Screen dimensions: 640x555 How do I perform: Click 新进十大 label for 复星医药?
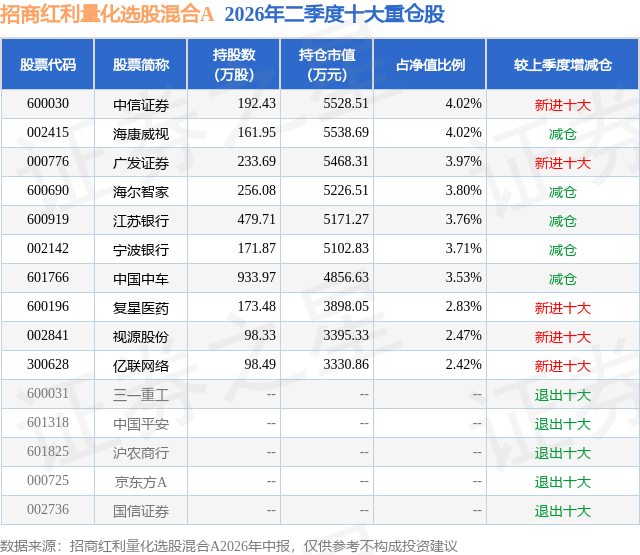(562, 308)
